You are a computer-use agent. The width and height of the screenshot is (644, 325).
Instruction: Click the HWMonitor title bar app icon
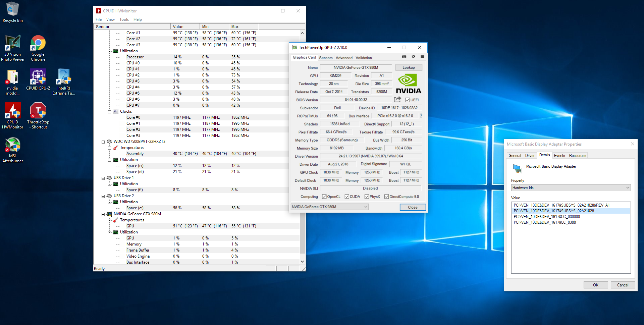[x=99, y=11]
